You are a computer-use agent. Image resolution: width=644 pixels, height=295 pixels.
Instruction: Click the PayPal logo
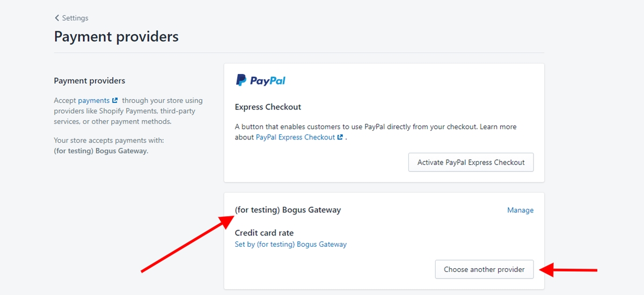click(x=260, y=80)
